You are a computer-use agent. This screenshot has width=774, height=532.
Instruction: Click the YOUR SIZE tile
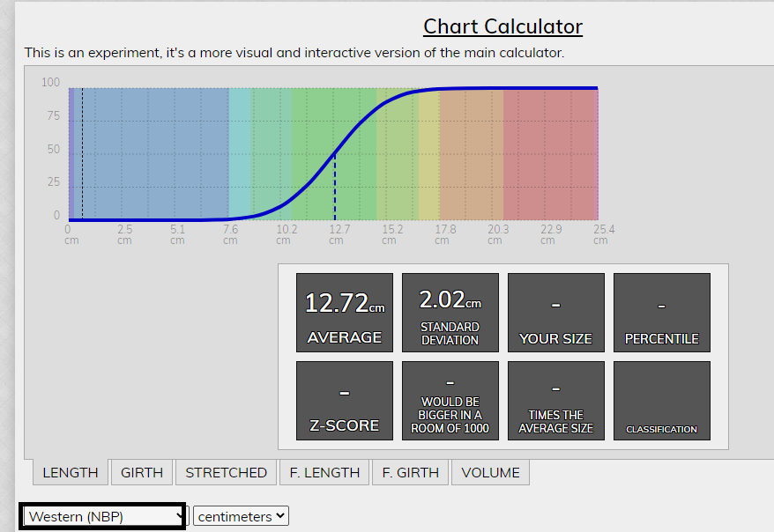pos(556,313)
